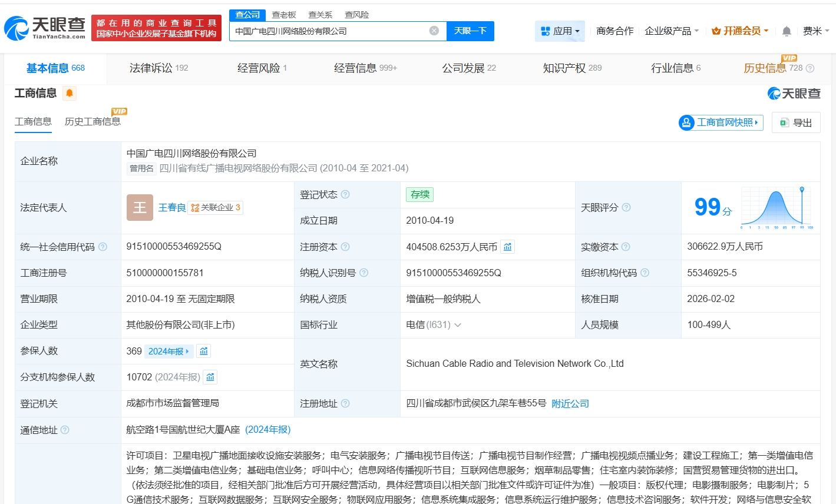Open chart icon beside 分支机构参保人数
Image resolution: width=836 pixels, height=504 pixels.
210,377
